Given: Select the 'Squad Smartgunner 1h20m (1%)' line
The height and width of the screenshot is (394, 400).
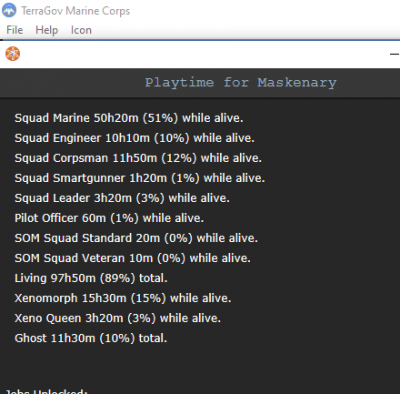Looking at the screenshot, I should (140, 178).
